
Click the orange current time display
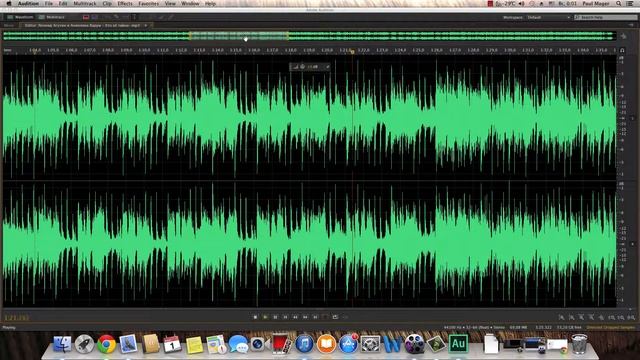(16, 318)
